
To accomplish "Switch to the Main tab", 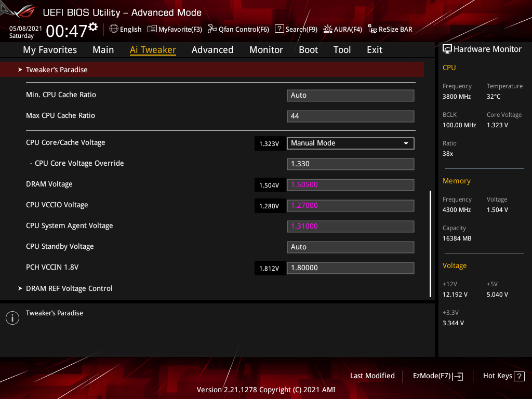I will pos(103,50).
